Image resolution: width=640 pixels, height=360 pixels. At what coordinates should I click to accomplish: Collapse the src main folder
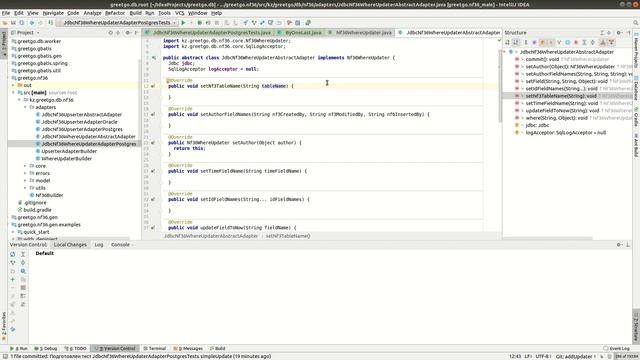[13, 93]
